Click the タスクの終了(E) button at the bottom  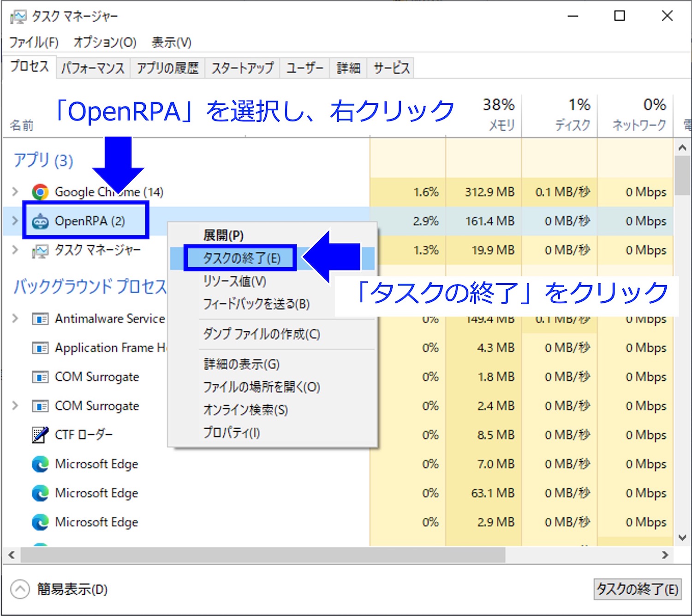[637, 589]
